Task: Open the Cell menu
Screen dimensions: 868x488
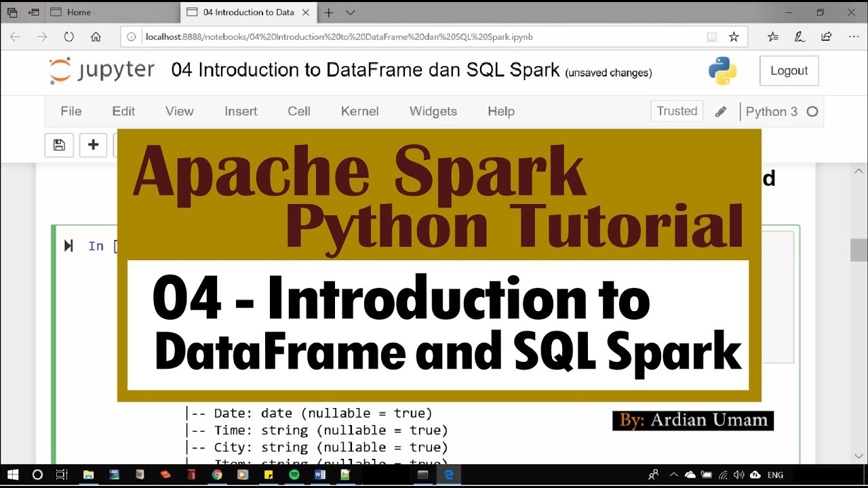Action: pyautogui.click(x=299, y=112)
